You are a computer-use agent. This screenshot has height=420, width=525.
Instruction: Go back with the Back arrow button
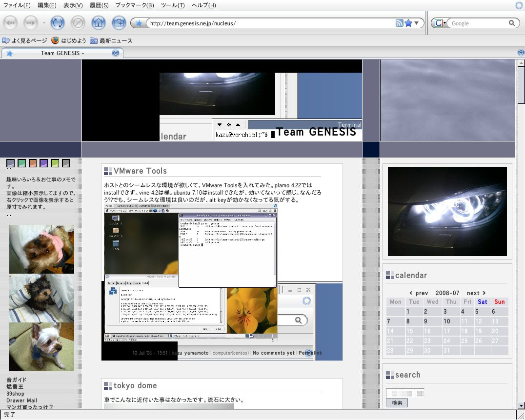click(x=10, y=23)
